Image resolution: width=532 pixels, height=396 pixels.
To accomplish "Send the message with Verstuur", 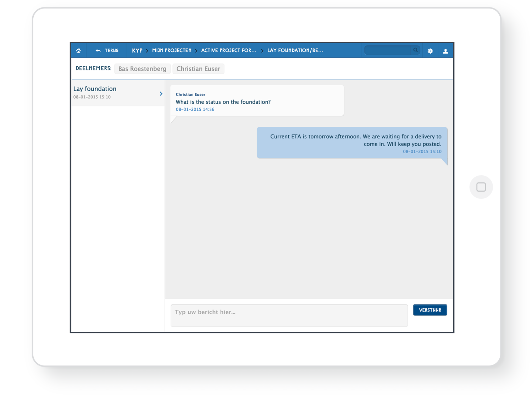I will (x=430, y=310).
